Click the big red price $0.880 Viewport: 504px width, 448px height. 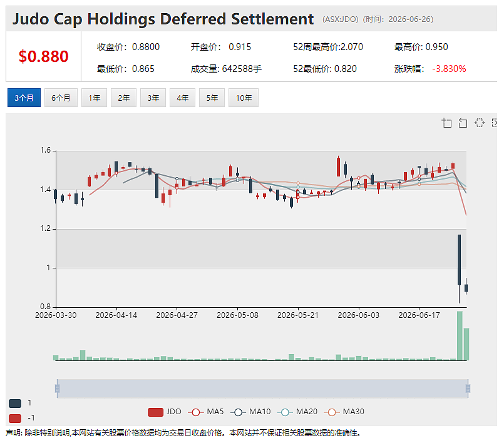(43, 56)
